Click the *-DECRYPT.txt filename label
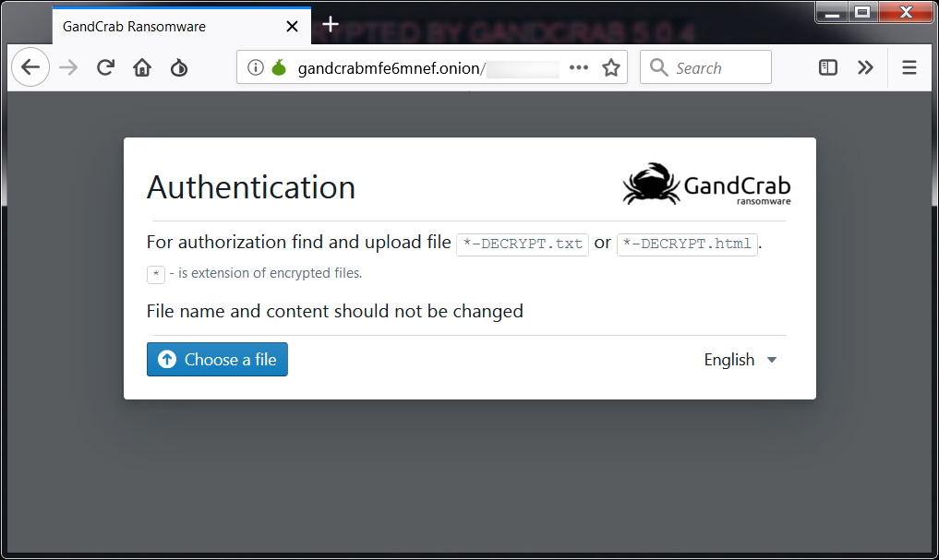This screenshot has width=939, height=560. [523, 244]
